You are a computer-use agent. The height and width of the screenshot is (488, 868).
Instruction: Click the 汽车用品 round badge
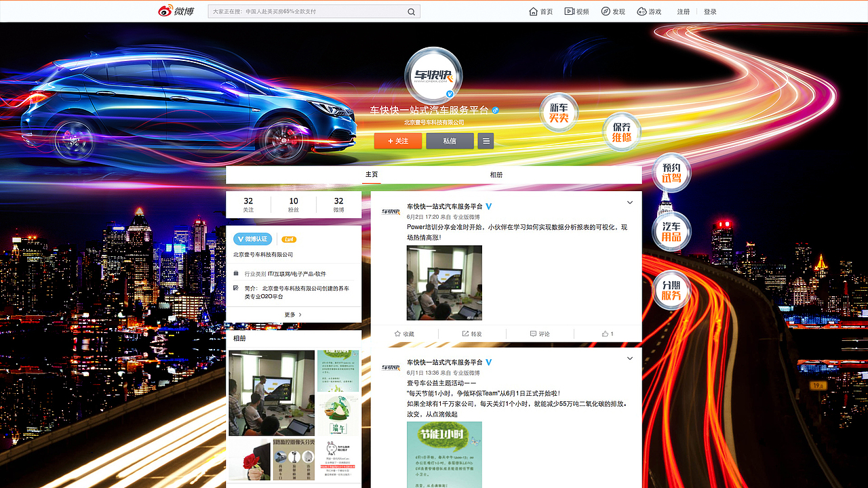671,231
